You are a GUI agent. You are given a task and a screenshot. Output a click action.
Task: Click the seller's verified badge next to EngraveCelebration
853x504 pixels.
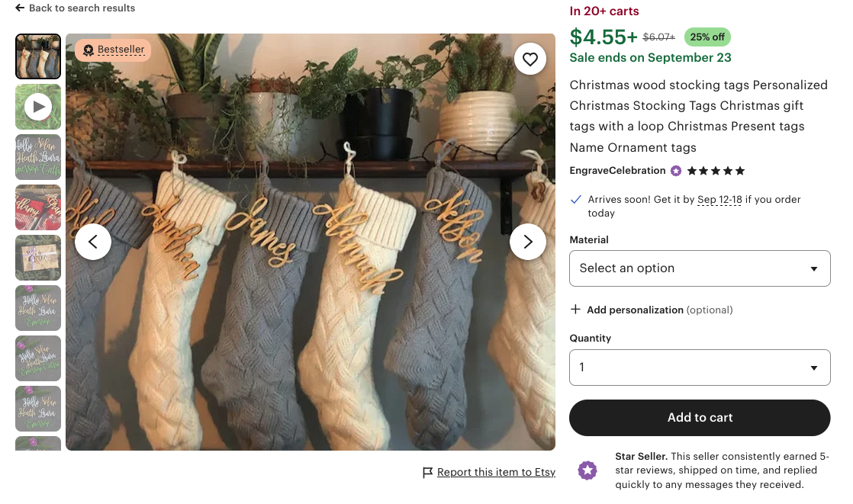675,171
